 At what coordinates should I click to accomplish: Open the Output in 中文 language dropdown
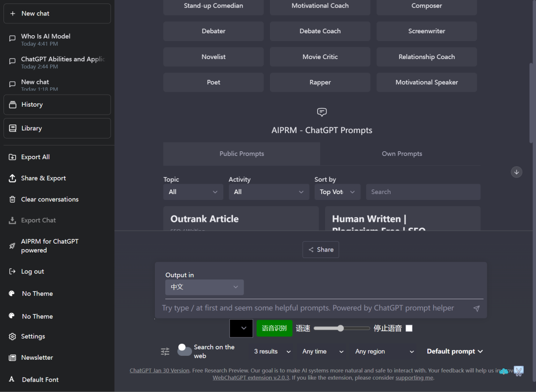point(204,287)
